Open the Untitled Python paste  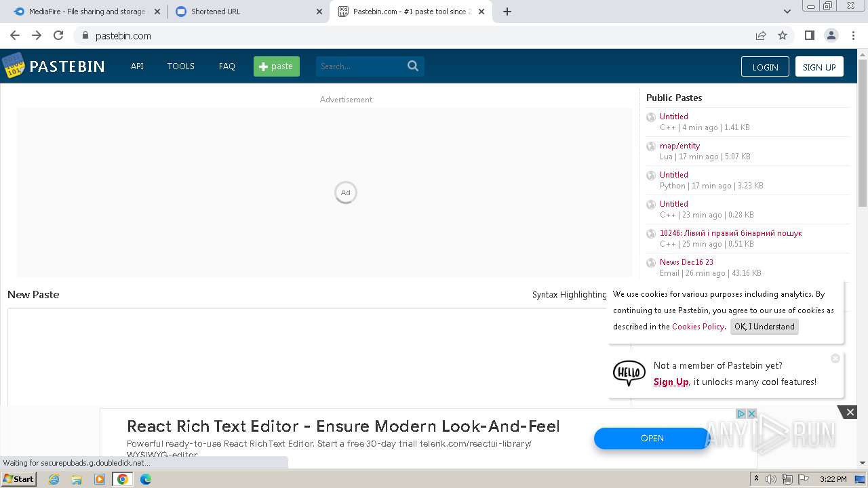point(673,175)
